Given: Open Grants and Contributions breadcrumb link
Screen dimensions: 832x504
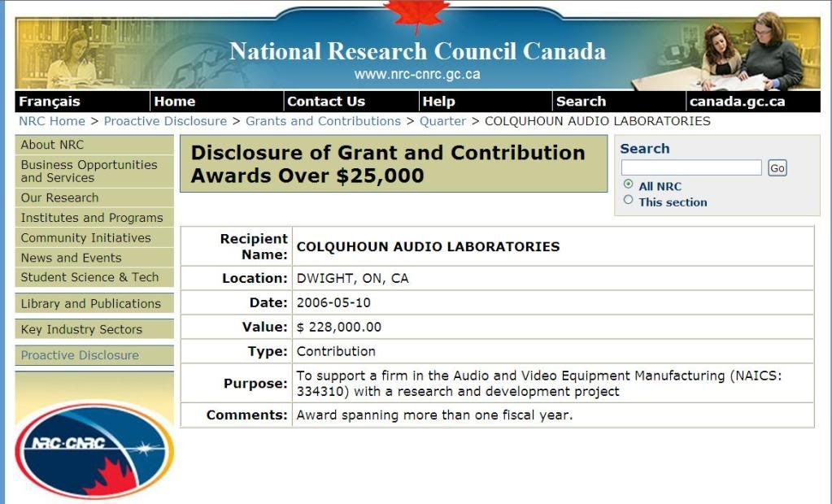Looking at the screenshot, I should tap(323, 121).
